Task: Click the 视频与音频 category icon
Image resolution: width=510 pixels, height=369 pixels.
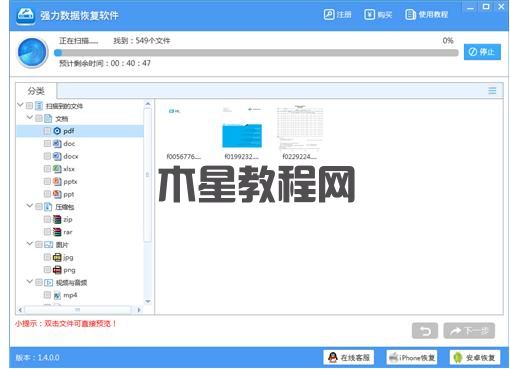Action: 48,283
